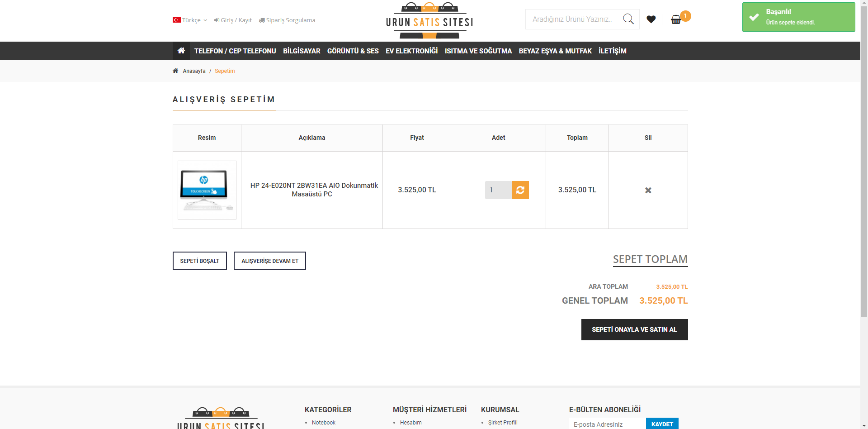
Task: Click the Ara Toplam amount
Action: click(x=672, y=287)
